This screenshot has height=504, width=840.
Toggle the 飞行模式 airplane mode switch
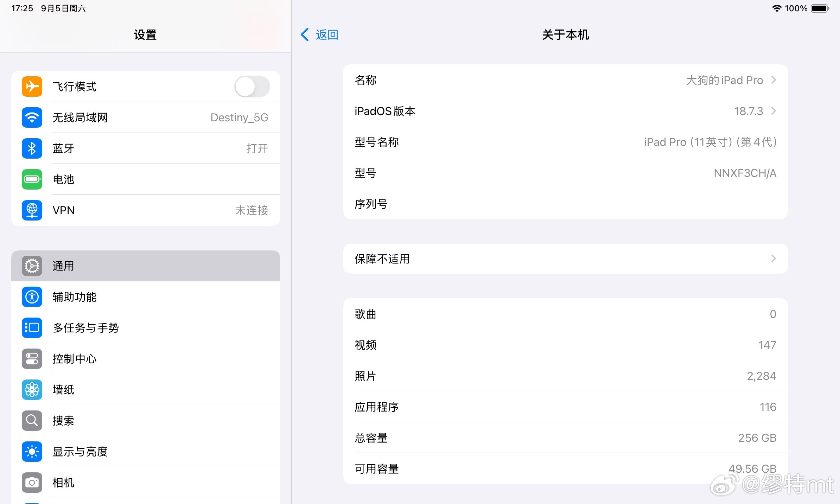point(252,87)
